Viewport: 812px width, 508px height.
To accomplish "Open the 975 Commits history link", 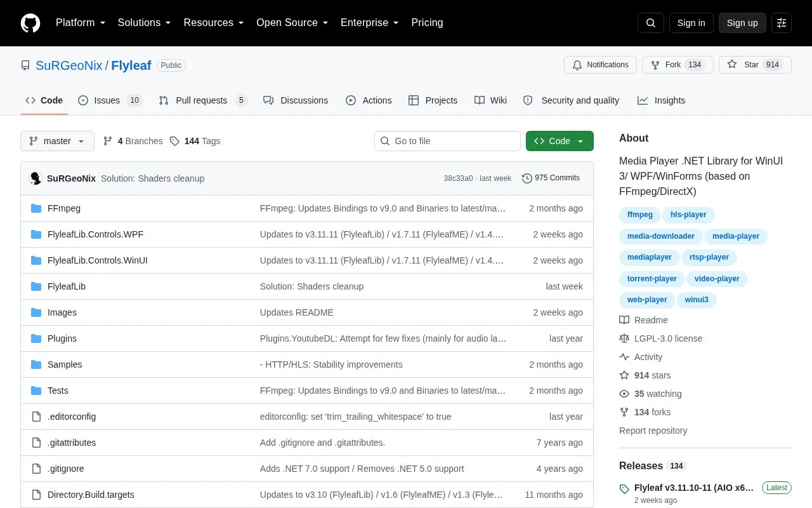I will (551, 178).
